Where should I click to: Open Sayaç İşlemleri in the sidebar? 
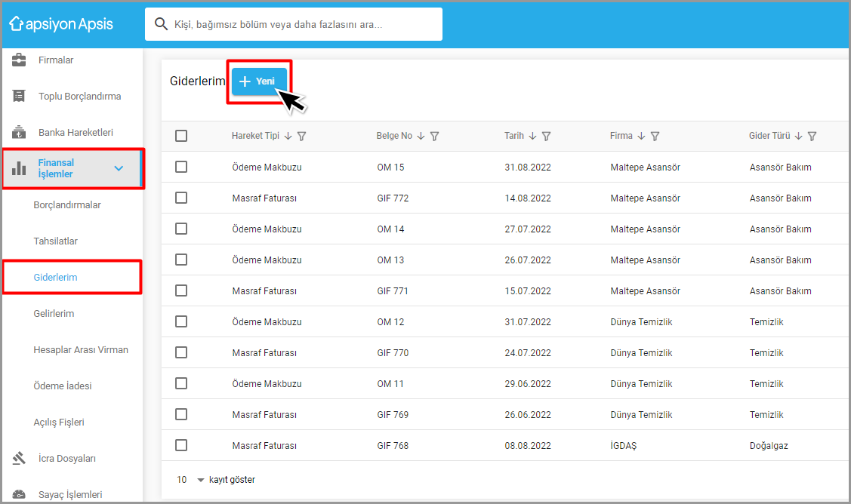click(70, 494)
